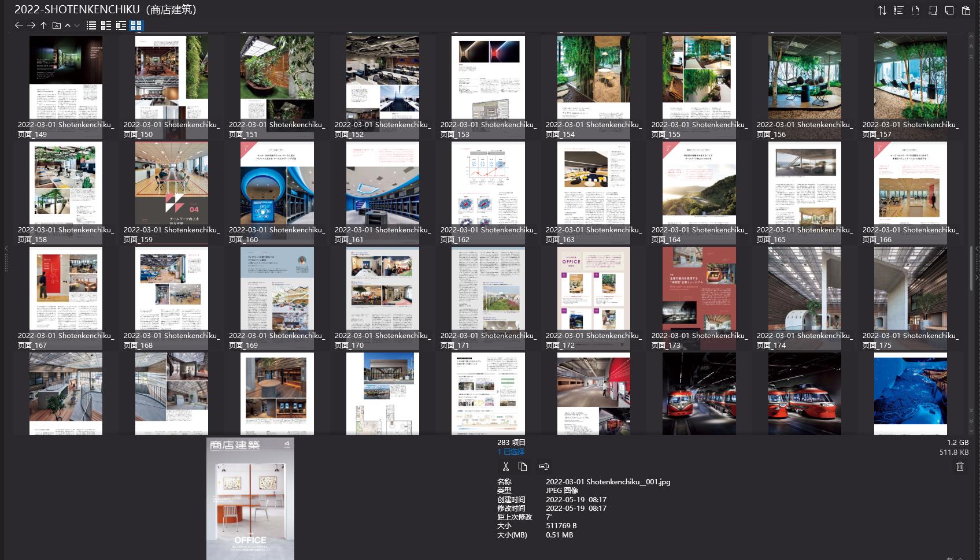This screenshot has height=560, width=980.
Task: Click the blue "1 已选择" selection link
Action: 511,452
